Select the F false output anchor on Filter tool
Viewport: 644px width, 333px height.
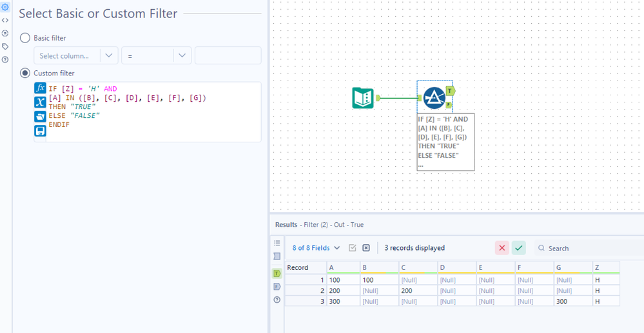pos(449,105)
